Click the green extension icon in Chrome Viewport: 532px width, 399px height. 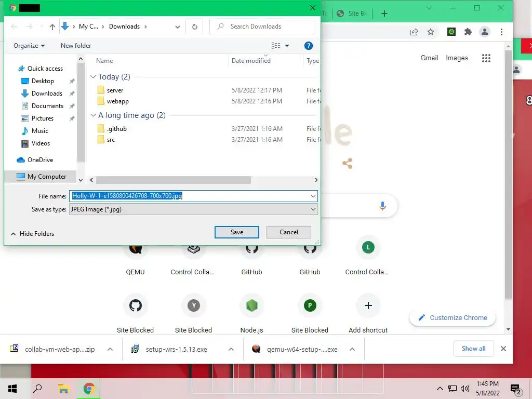coord(451,32)
